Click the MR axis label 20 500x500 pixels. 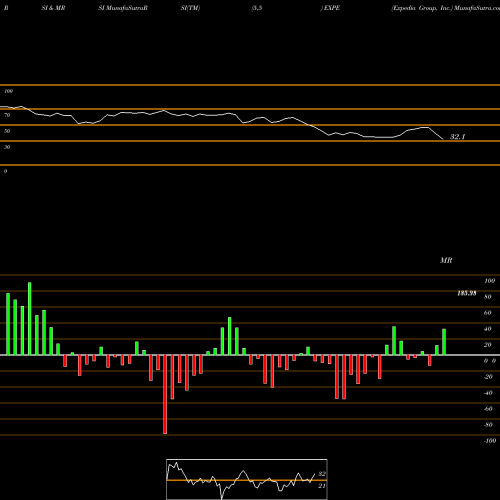[x=488, y=345]
